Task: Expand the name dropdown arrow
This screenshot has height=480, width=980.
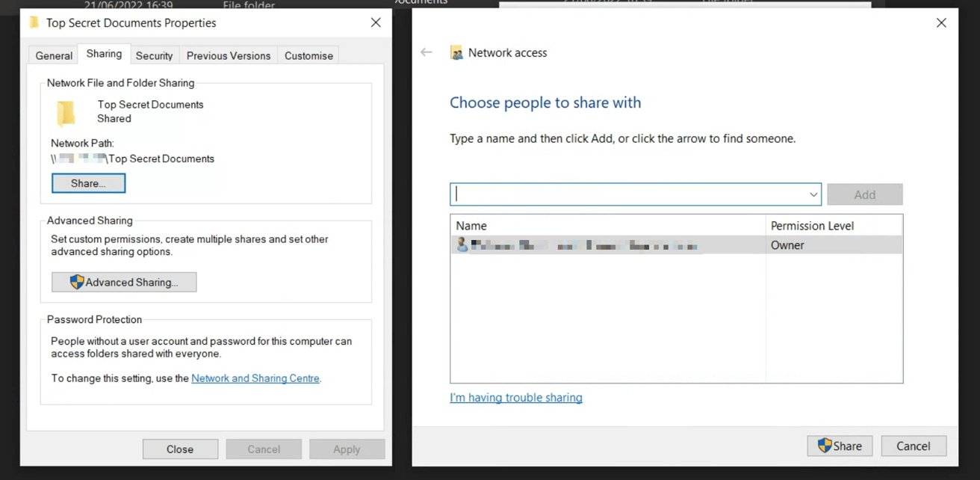Action: (x=813, y=194)
